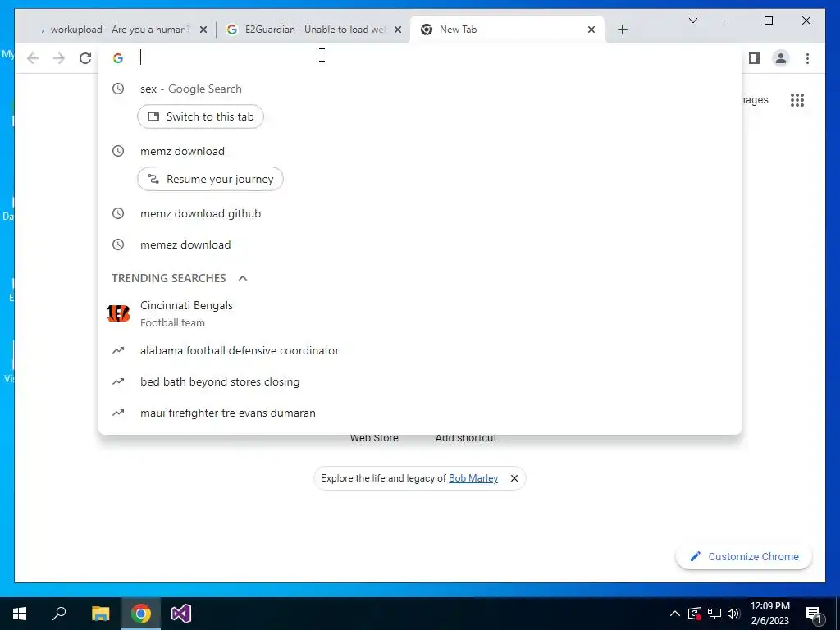This screenshot has height=630, width=840.
Task: Select the 'memz download github' suggestion
Action: pyautogui.click(x=420, y=213)
